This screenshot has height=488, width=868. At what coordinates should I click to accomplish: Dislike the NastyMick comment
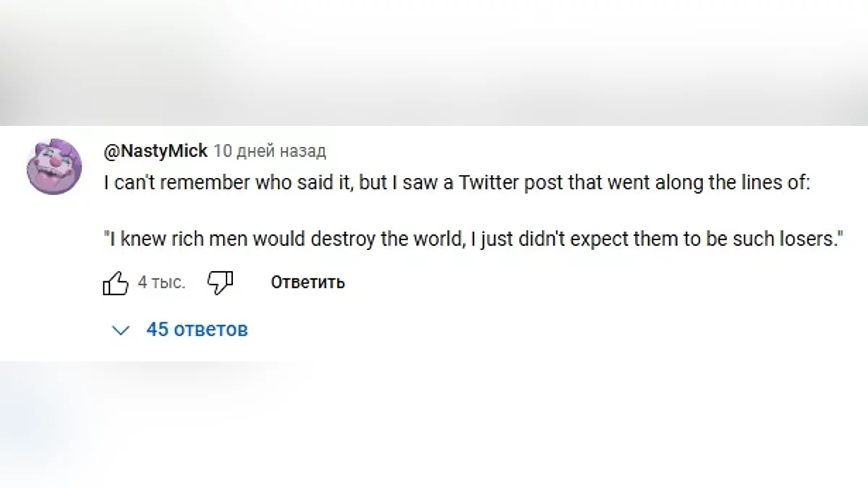coord(220,283)
